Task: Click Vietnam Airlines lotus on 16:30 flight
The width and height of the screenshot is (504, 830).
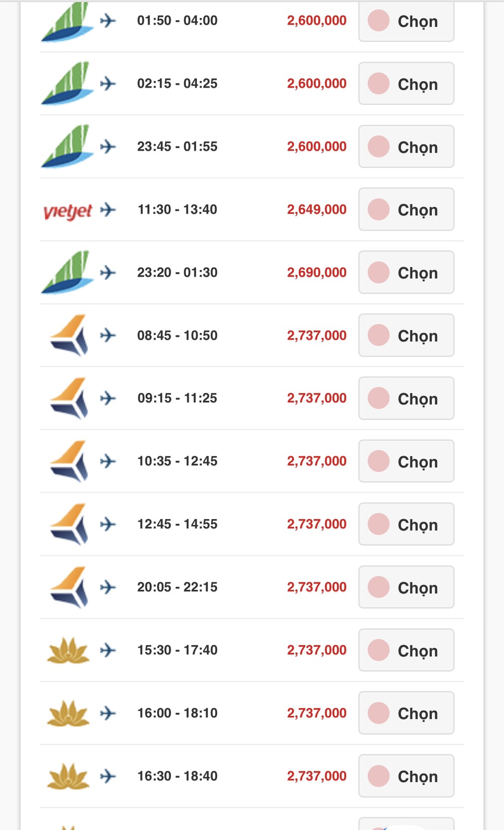Action: click(68, 776)
